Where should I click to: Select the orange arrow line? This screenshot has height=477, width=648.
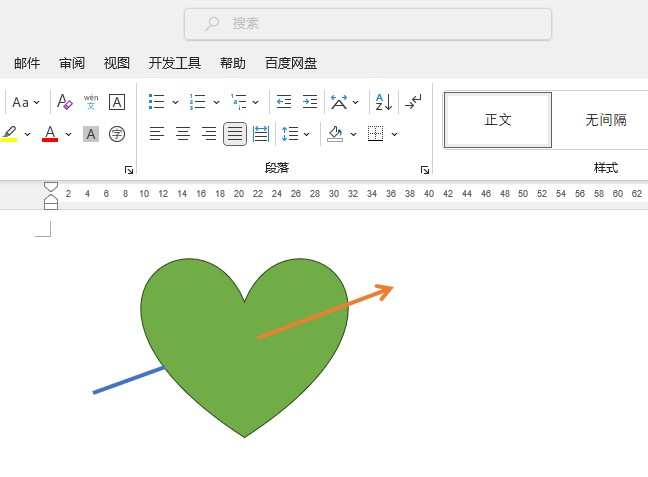(326, 312)
